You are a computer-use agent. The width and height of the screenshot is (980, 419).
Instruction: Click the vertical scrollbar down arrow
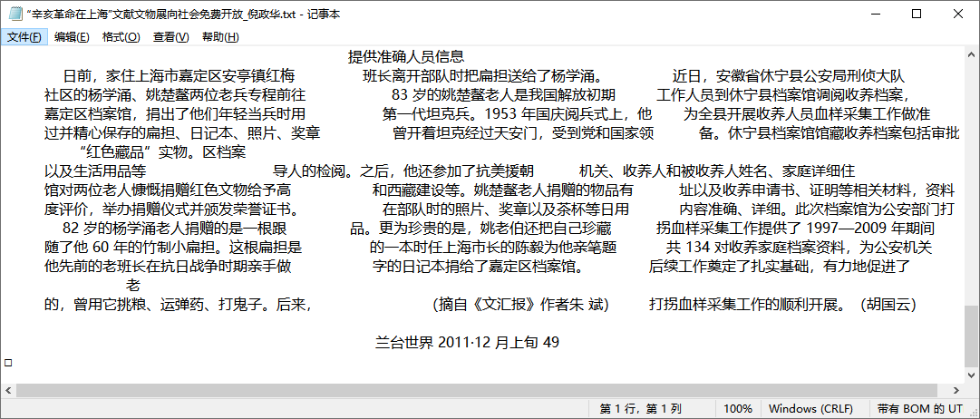point(971,375)
